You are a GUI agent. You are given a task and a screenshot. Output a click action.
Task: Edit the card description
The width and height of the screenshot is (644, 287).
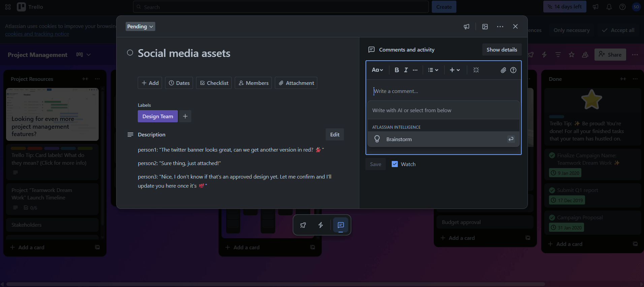[x=335, y=134]
